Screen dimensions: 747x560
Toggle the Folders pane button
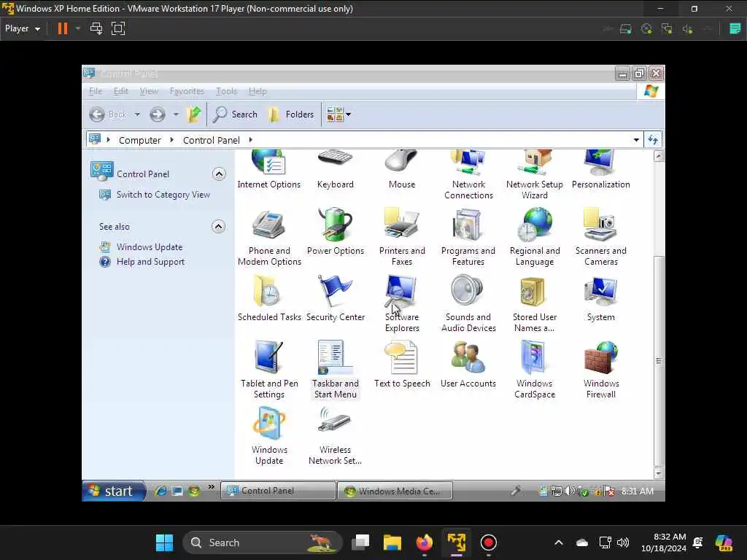point(291,114)
